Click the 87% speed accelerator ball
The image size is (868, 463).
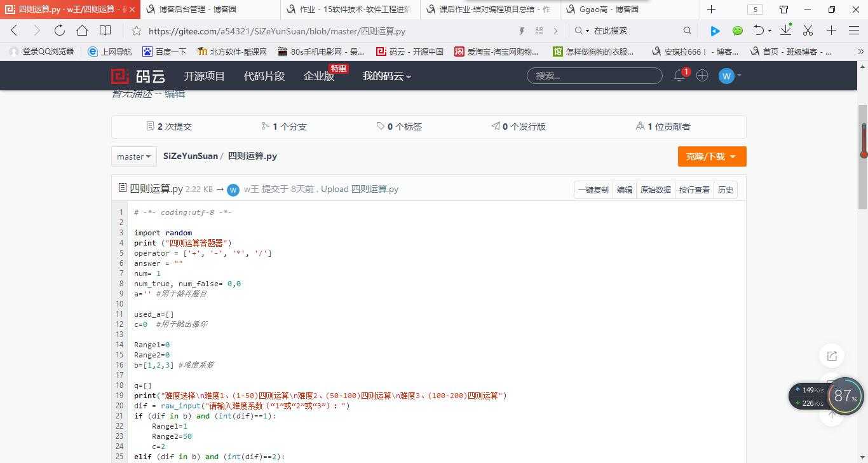[845, 396]
